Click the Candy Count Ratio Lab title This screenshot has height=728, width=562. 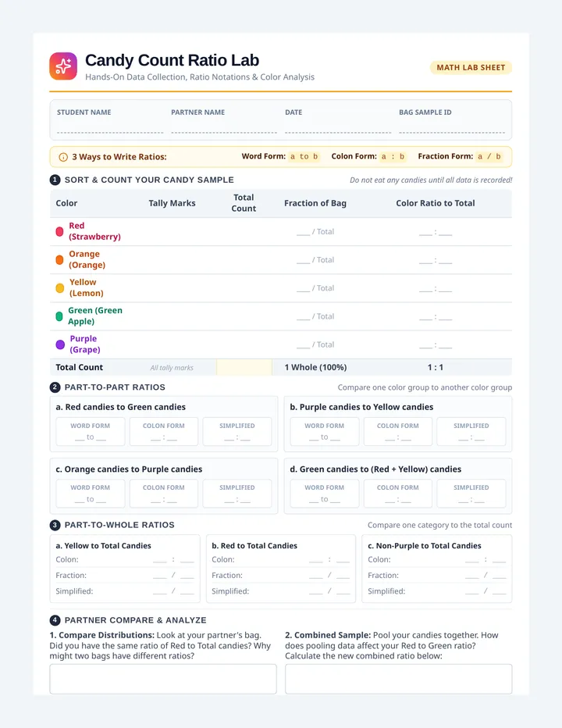(173, 60)
